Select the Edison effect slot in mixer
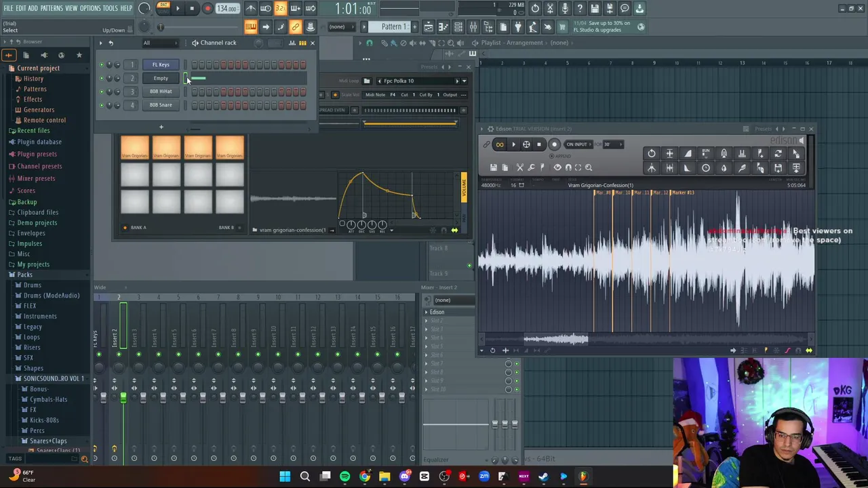868x488 pixels. click(449, 312)
